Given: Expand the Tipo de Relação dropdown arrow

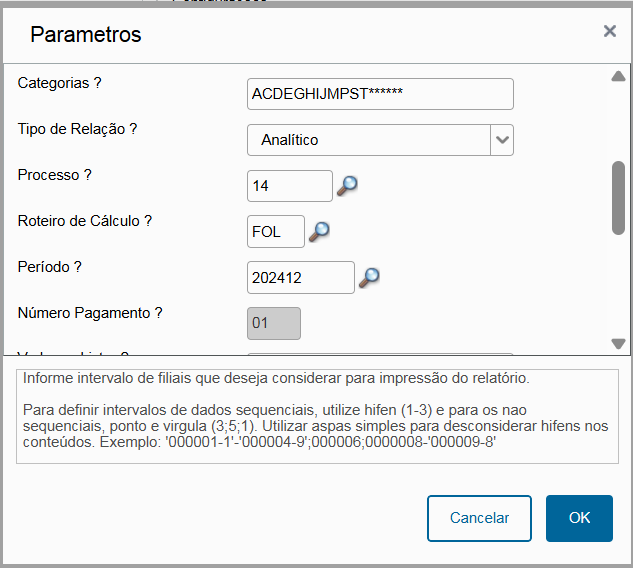Looking at the screenshot, I should (x=502, y=140).
